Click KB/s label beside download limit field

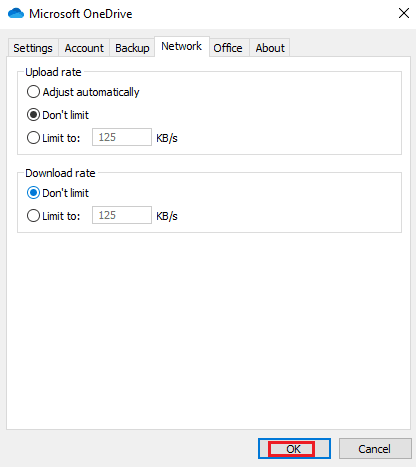click(167, 216)
